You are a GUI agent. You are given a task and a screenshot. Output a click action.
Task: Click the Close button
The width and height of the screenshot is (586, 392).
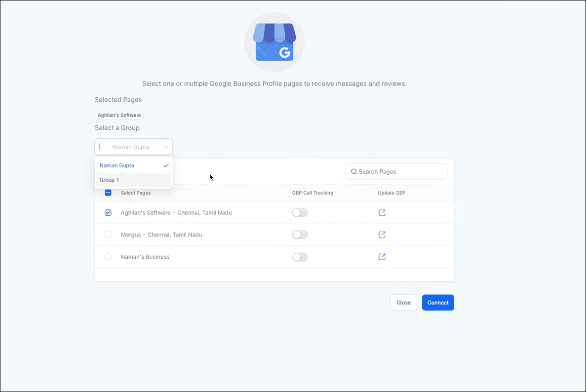pos(403,303)
